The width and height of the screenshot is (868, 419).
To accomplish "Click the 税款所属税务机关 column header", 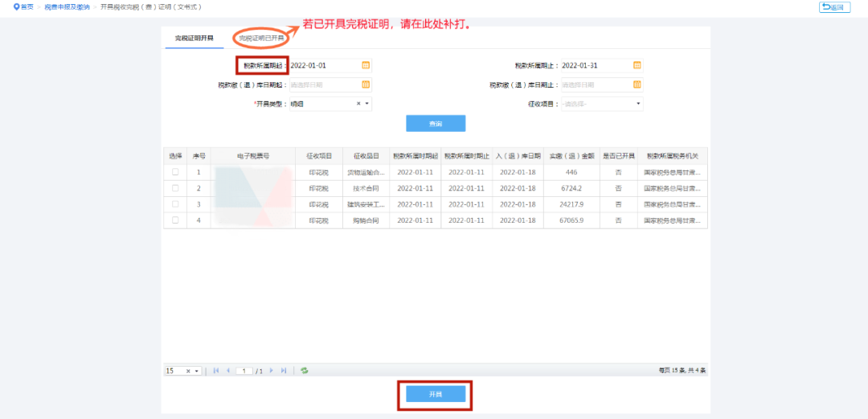I will (673, 156).
